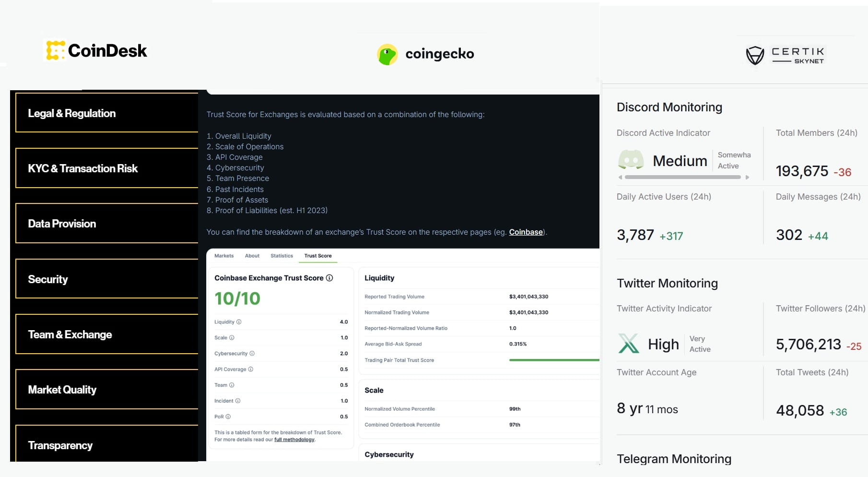Select the Data Provision category
This screenshot has width=868, height=477.
click(107, 223)
